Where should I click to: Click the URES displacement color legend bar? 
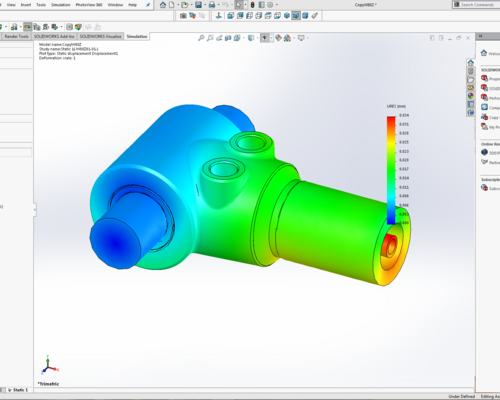pos(391,170)
